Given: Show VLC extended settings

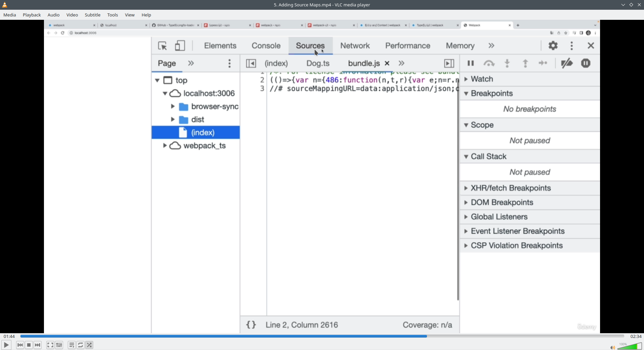Looking at the screenshot, I should click(x=59, y=345).
